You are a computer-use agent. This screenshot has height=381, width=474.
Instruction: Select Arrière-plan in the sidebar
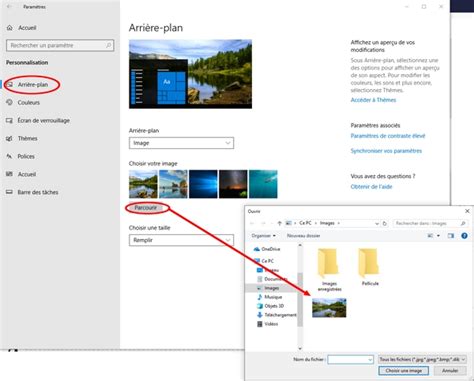33,85
